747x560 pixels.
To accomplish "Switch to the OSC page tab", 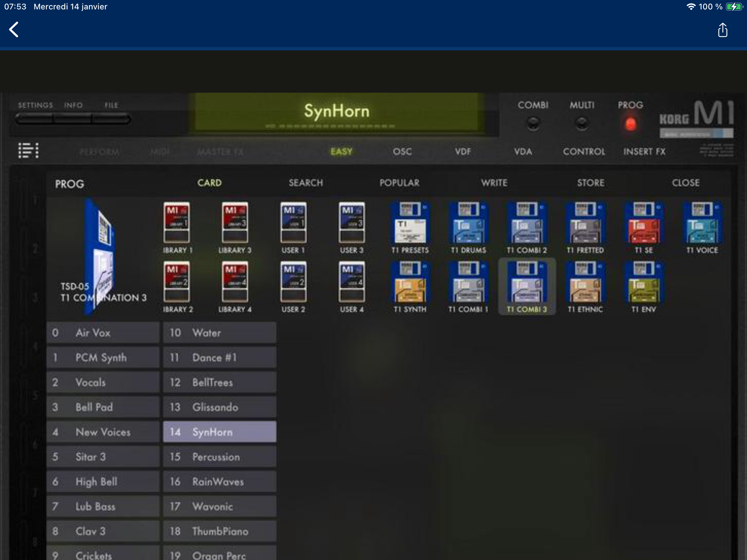I will coord(402,151).
